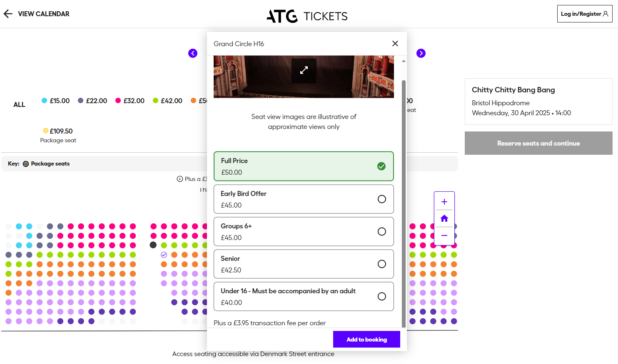618x364 pixels.
Task: Click the Package seats key icon
Action: tap(26, 163)
